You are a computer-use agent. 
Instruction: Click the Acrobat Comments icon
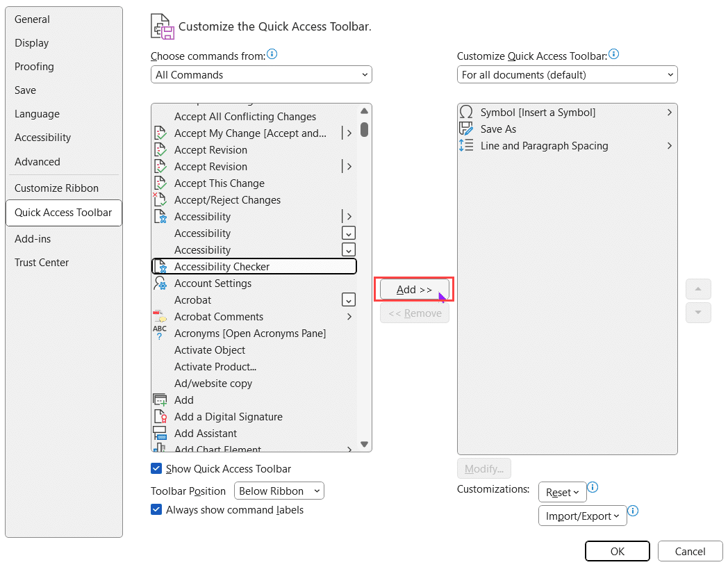point(160,316)
